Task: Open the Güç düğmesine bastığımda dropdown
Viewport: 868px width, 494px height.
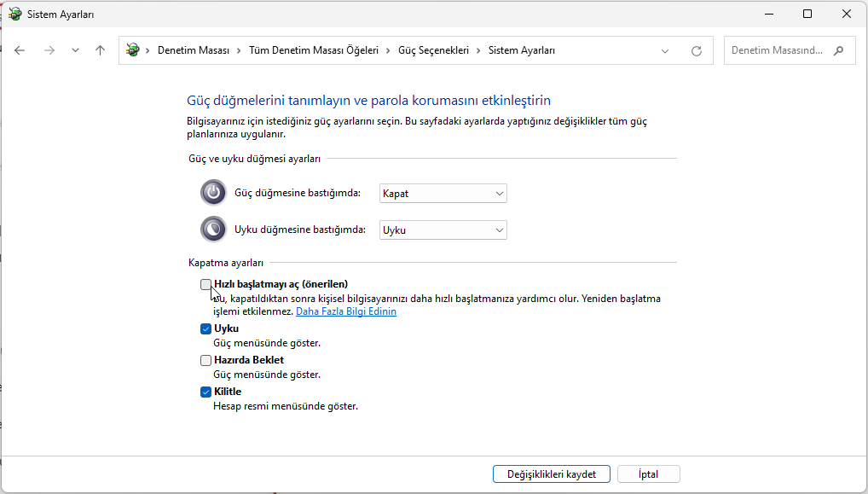Action: 443,194
